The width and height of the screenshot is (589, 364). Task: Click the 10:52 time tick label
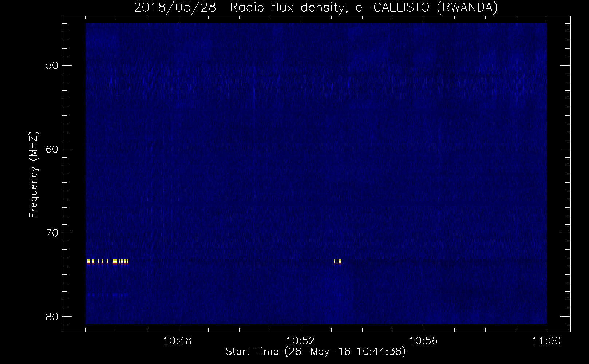301,341
